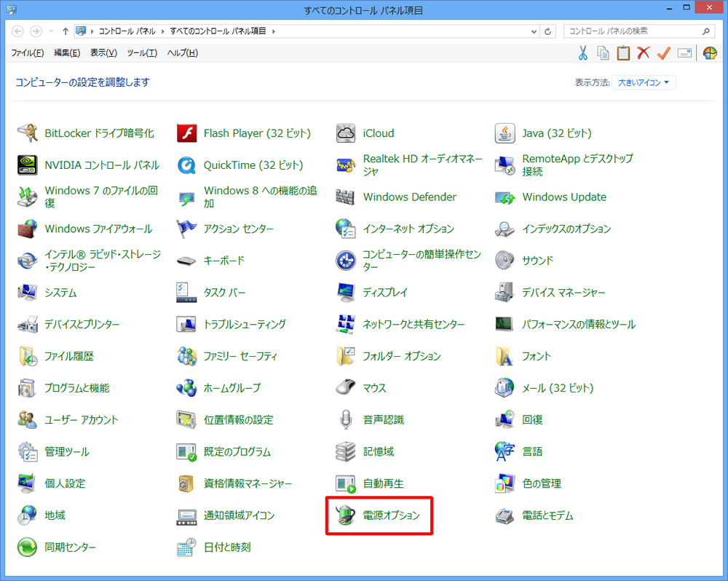The width and height of the screenshot is (728, 581).
Task: Open the ファイル(F) menu
Action: pos(28,53)
